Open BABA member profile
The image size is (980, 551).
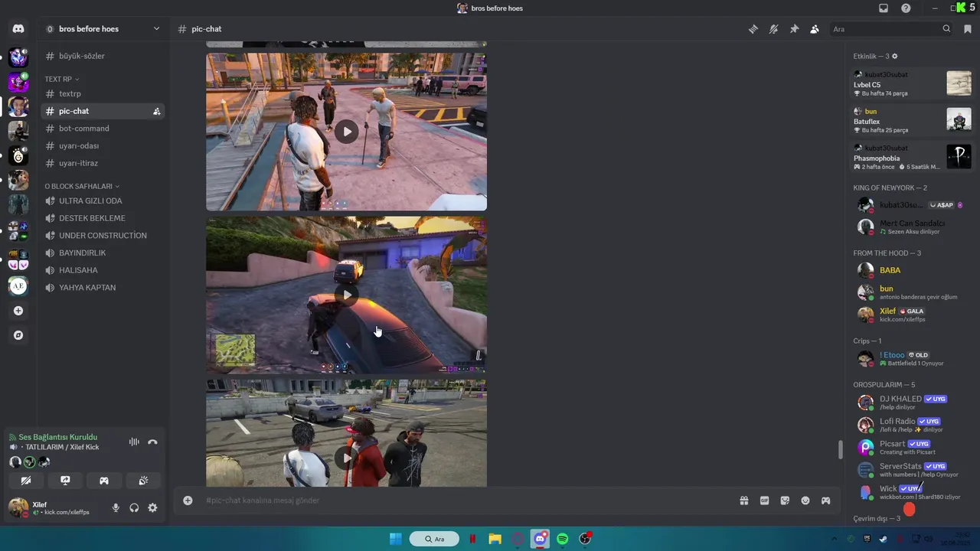(912, 270)
